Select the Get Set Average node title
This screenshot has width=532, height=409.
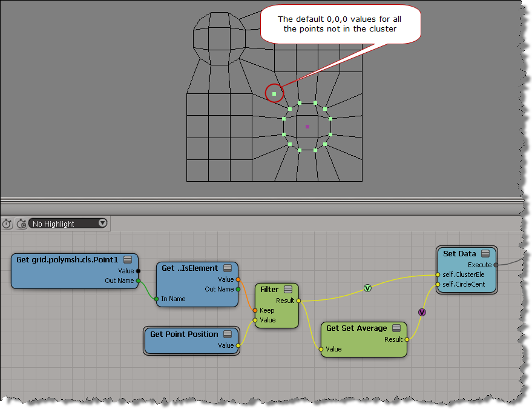pos(356,328)
